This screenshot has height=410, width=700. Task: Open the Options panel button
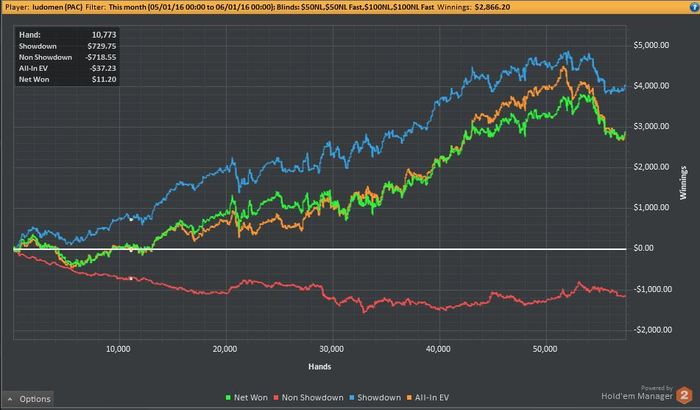coord(28,399)
